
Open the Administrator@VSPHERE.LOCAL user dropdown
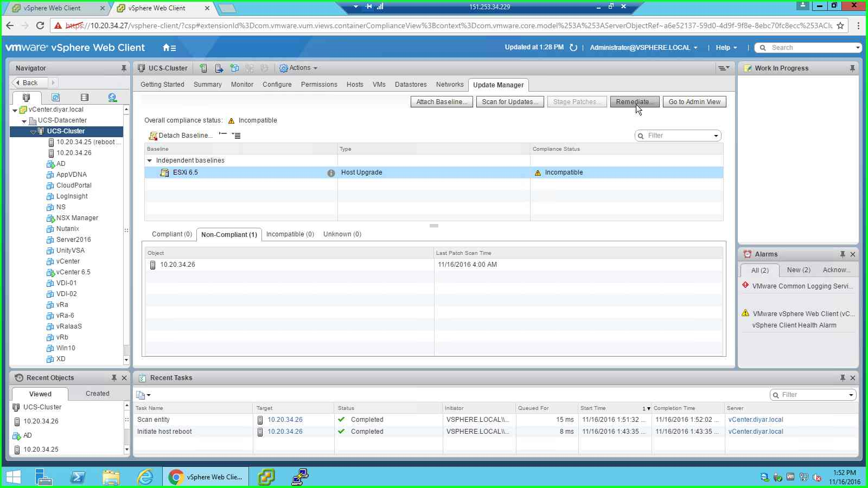(643, 48)
